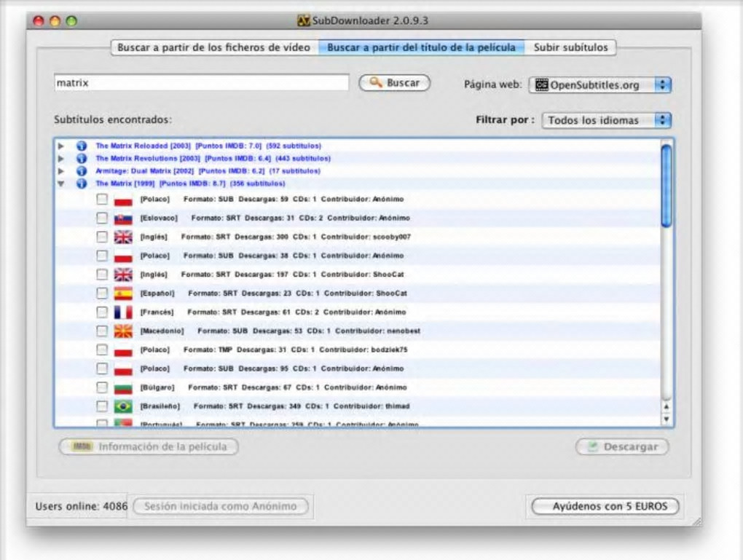Tick checkbox for Brasileño subtitle

[102, 406]
